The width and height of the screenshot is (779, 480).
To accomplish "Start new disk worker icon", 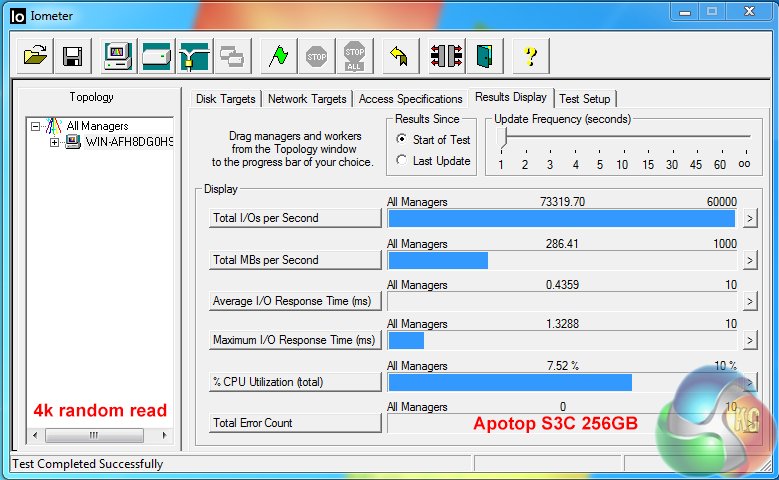I will point(156,56).
